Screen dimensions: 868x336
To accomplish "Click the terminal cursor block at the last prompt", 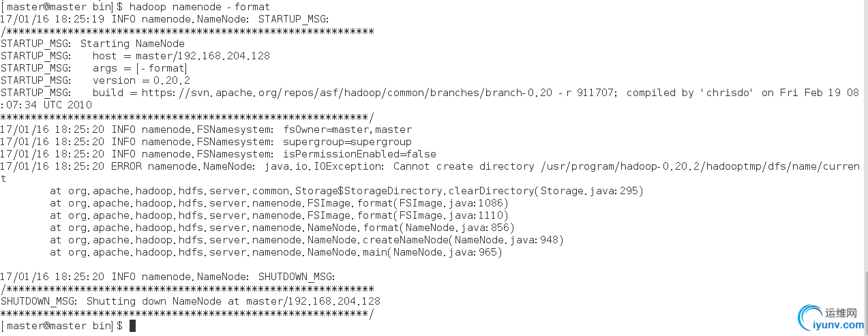I will click(x=132, y=326).
